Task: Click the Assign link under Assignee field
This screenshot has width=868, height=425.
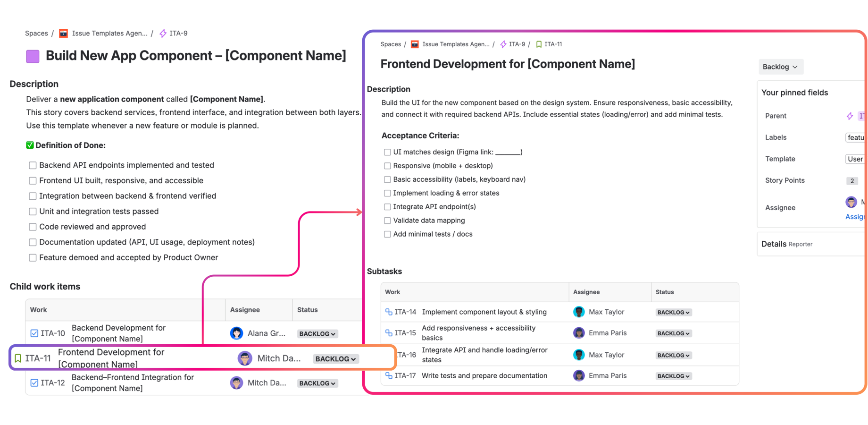Action: (856, 216)
